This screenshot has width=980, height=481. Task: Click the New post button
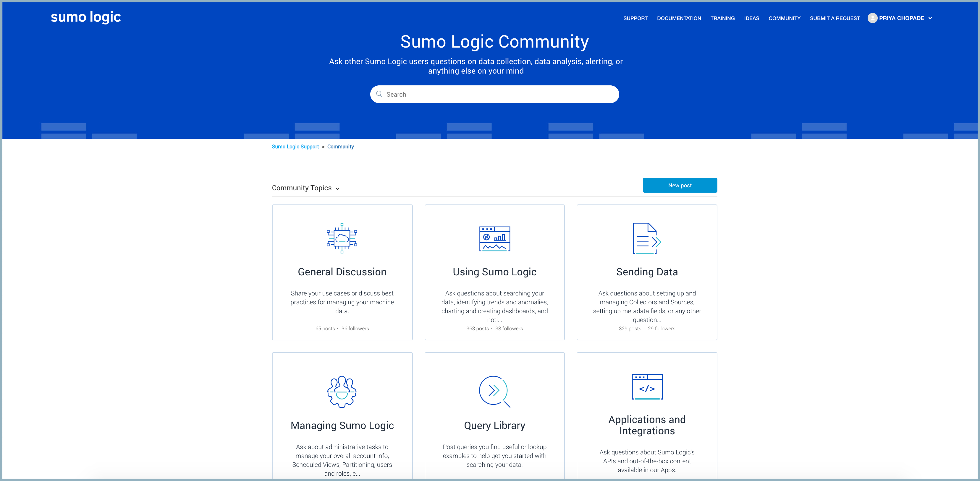coord(680,185)
